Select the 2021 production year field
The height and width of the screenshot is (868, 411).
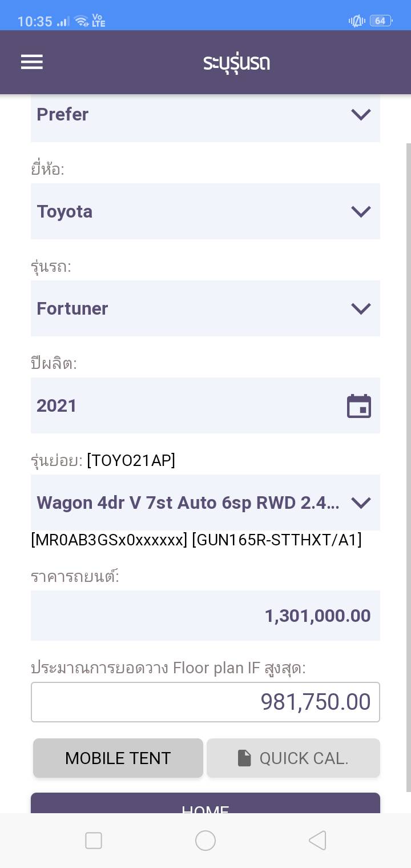(x=188, y=405)
